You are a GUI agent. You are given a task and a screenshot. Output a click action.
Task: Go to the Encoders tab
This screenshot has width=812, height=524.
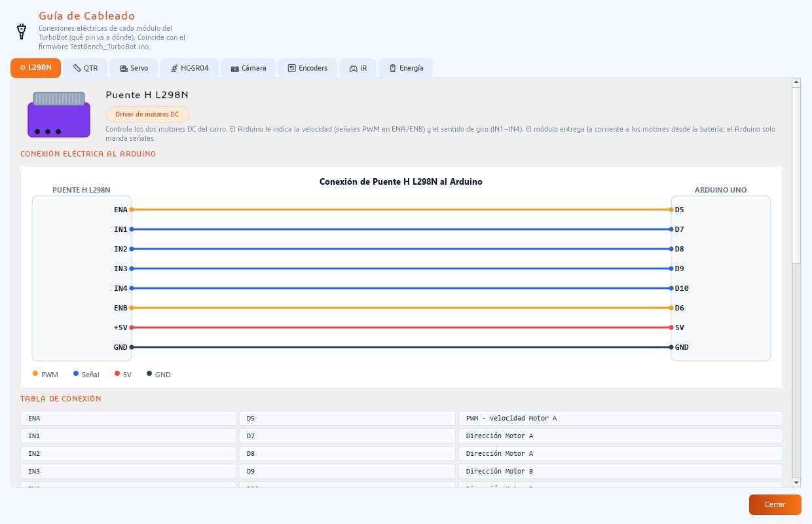coord(308,68)
